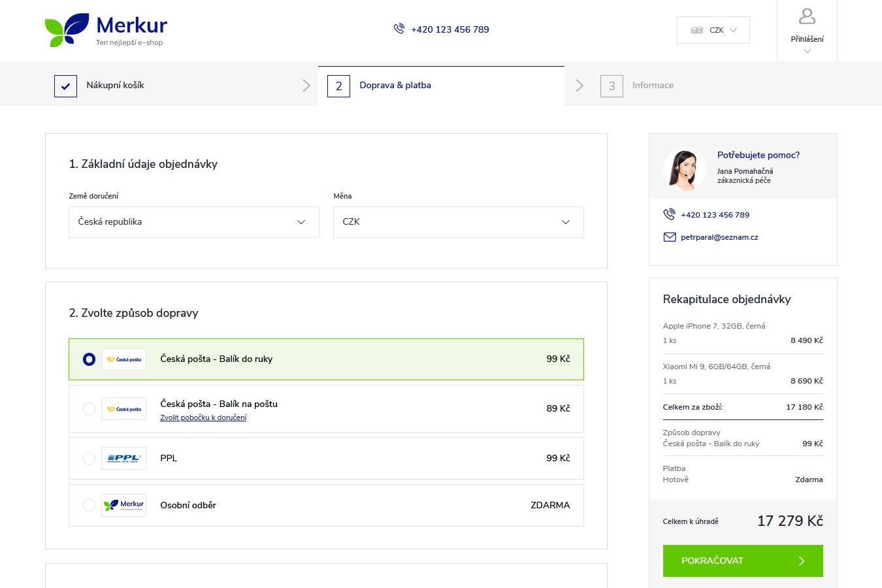
Task: Click Xiaomi Mi 9, 6GB/64GB, černá item
Action: click(717, 367)
